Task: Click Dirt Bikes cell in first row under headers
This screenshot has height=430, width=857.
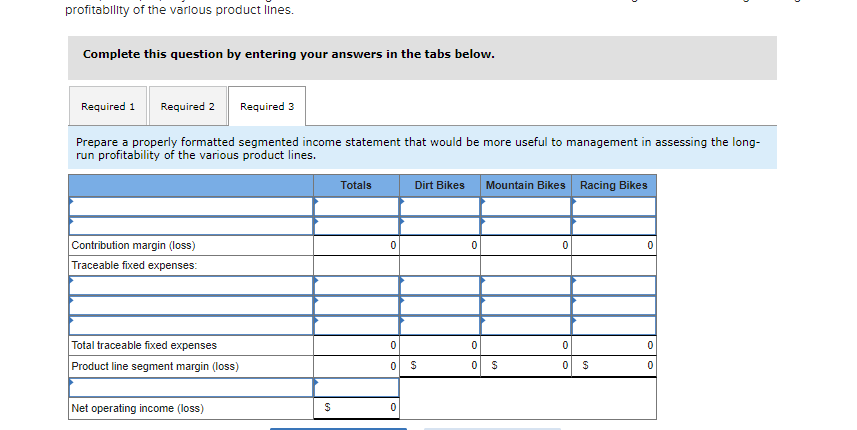Action: [440, 207]
